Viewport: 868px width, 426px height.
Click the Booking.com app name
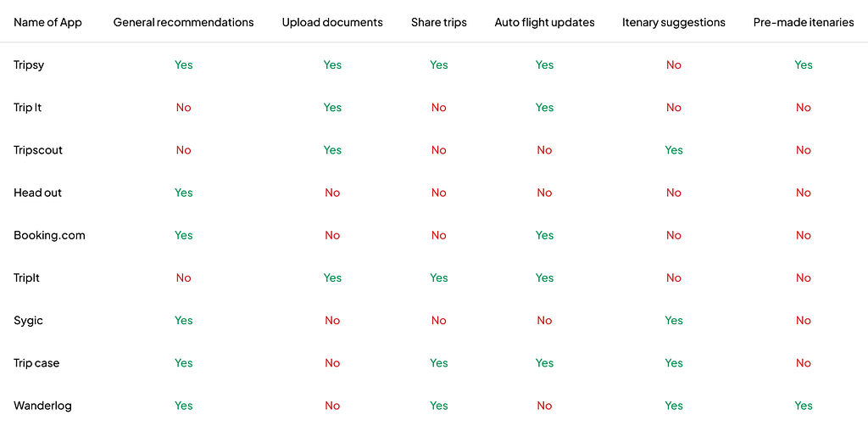pyautogui.click(x=49, y=235)
